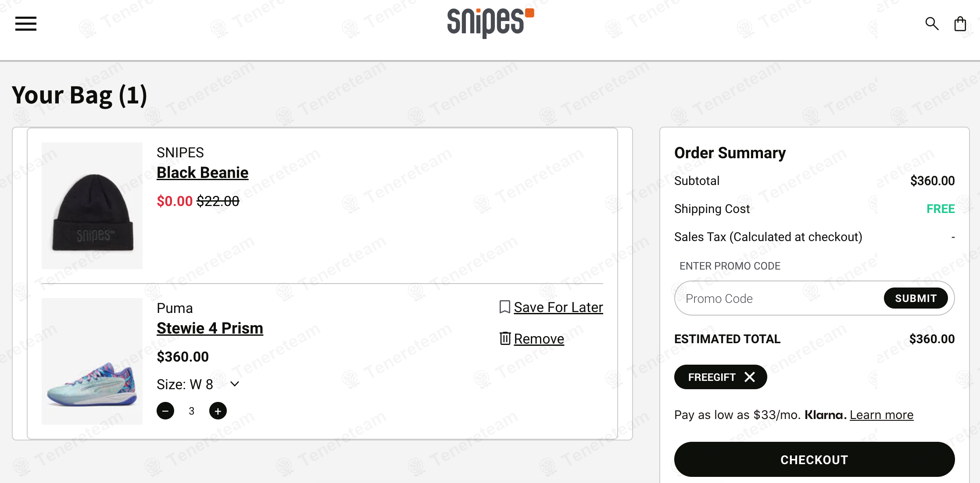Click the trash can Remove icon
980x483 pixels.
point(505,338)
